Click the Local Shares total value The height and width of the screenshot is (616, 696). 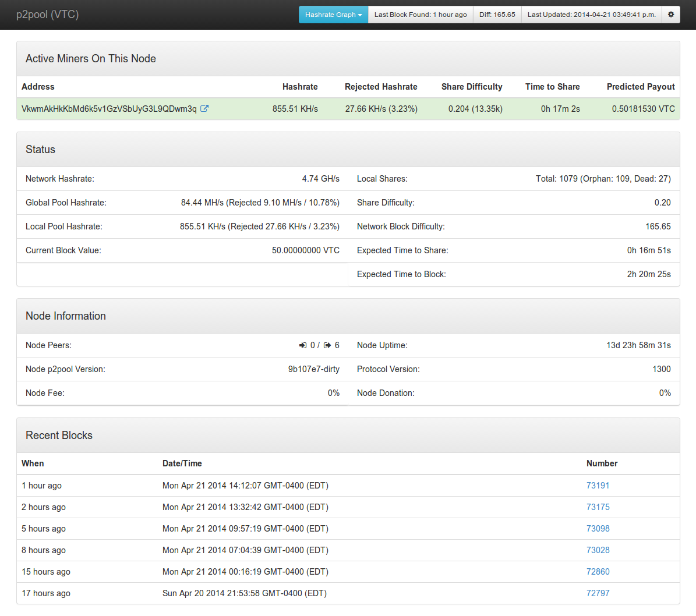point(603,179)
